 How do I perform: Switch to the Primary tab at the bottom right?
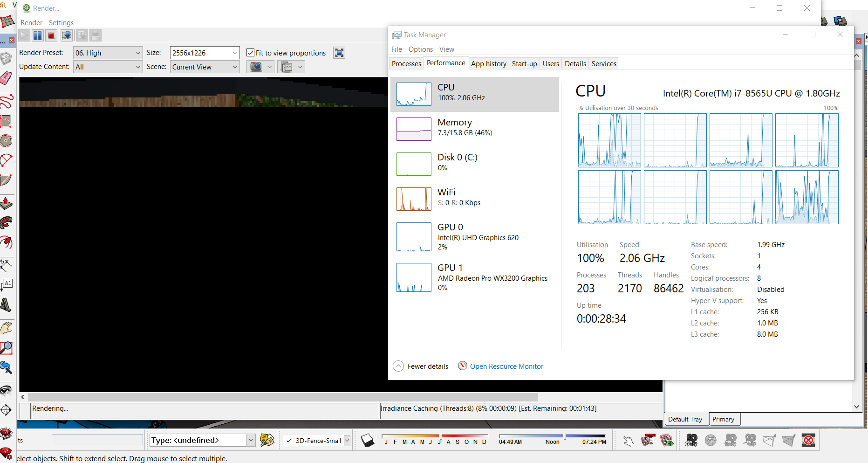click(x=724, y=419)
